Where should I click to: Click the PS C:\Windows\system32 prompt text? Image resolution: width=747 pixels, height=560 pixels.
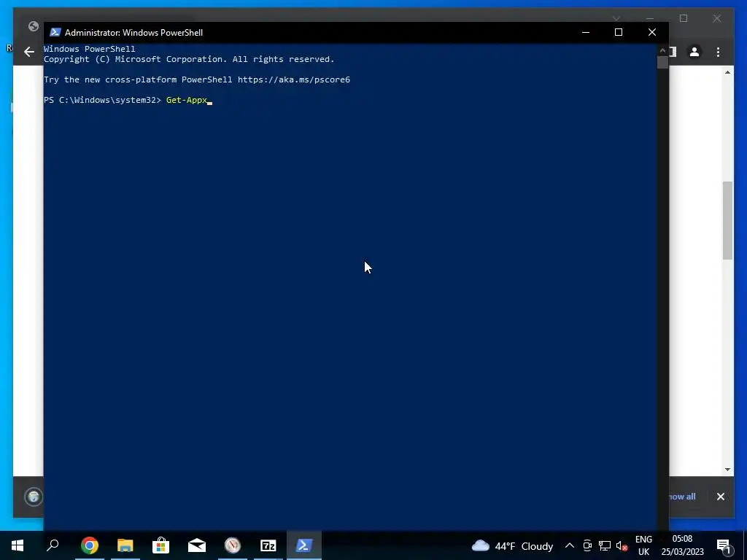tap(102, 100)
